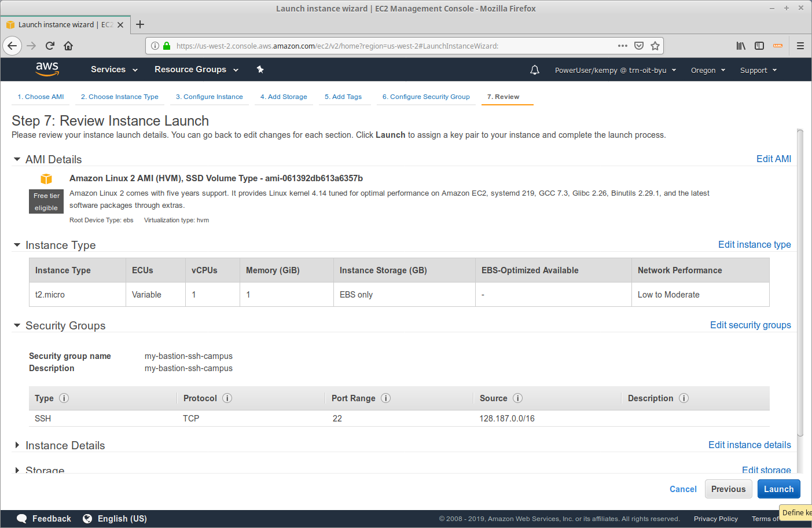Go to step 4 Add Storage tab
812x528 pixels.
tap(284, 97)
